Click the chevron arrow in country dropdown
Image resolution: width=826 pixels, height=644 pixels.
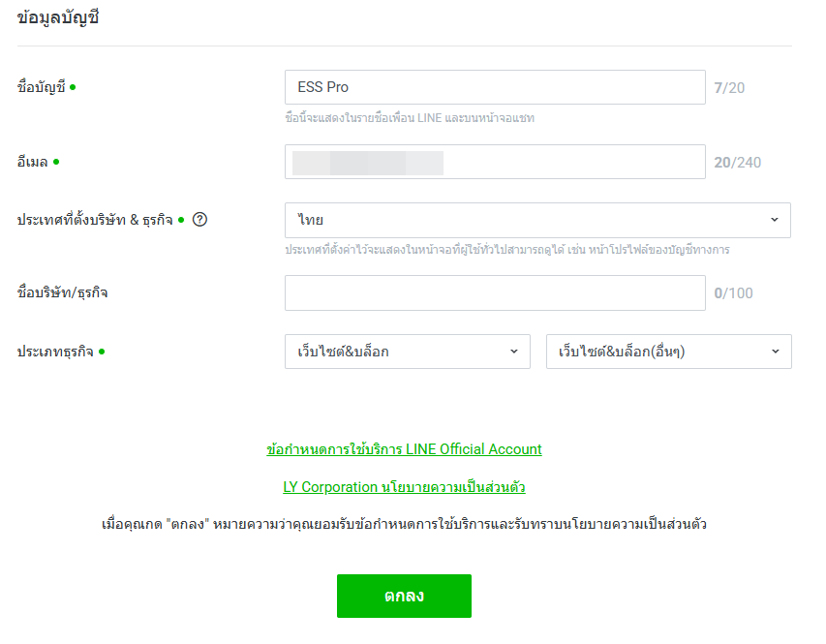coord(775,220)
